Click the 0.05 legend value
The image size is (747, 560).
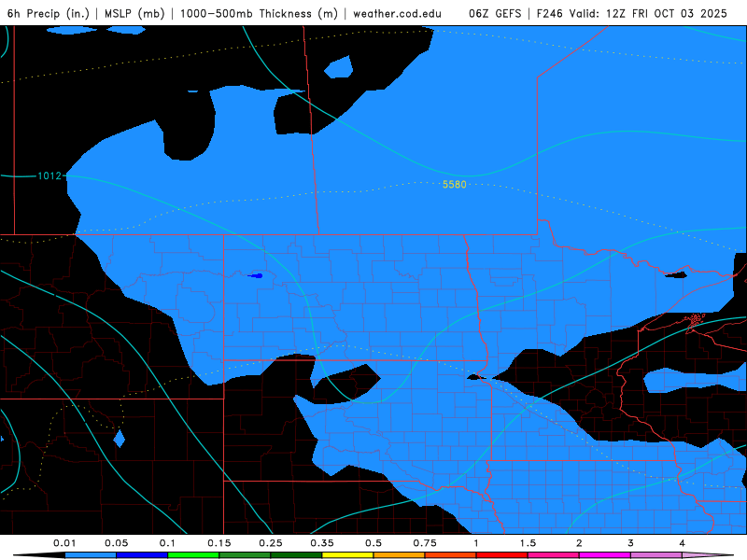point(116,543)
